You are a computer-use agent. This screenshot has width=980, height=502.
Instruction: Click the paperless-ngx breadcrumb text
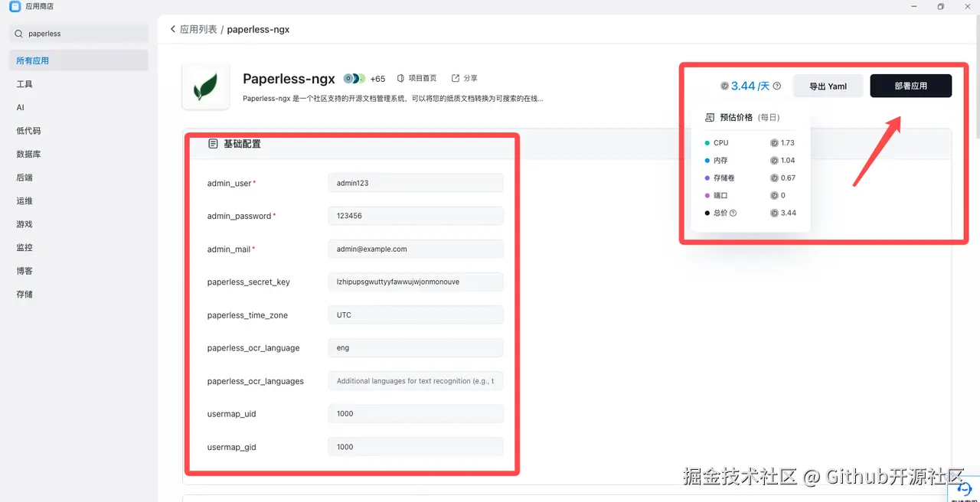[x=258, y=29]
